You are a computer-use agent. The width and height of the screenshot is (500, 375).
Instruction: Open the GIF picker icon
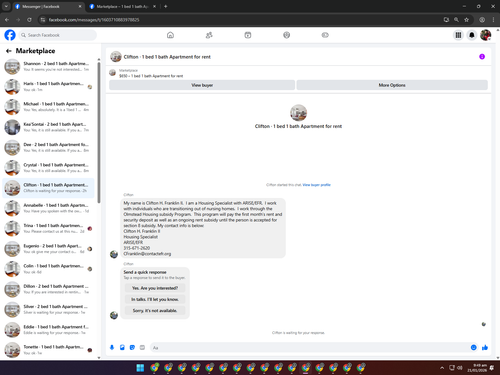tap(142, 347)
